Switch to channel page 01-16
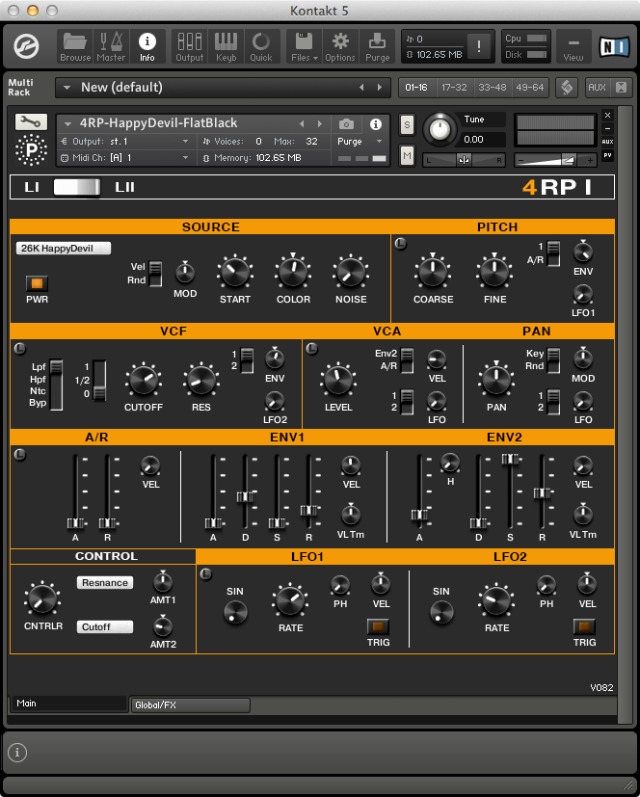 (x=416, y=87)
